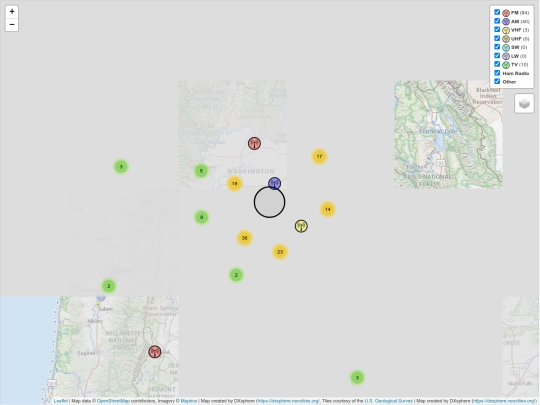
Task: Zoom out of the map
Action: click(12, 24)
